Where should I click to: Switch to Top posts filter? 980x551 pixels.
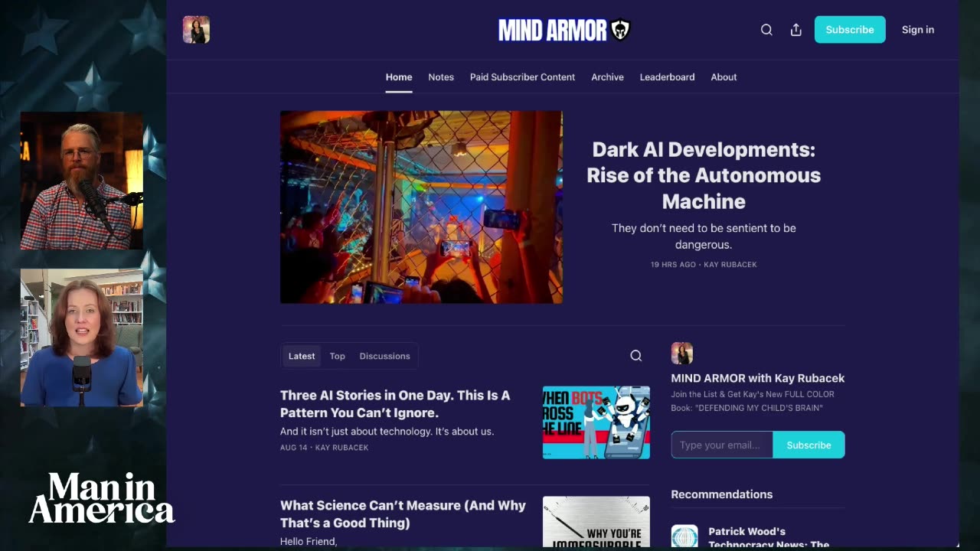pos(337,356)
